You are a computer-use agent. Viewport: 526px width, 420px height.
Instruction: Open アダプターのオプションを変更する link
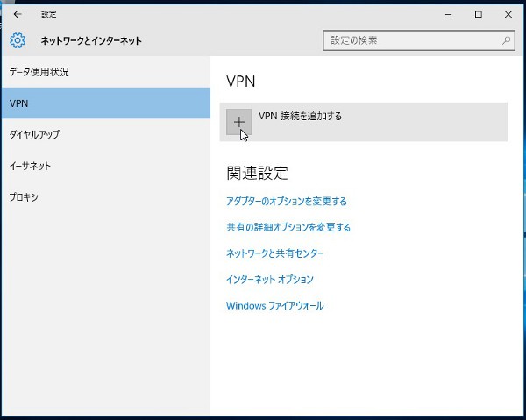point(286,201)
